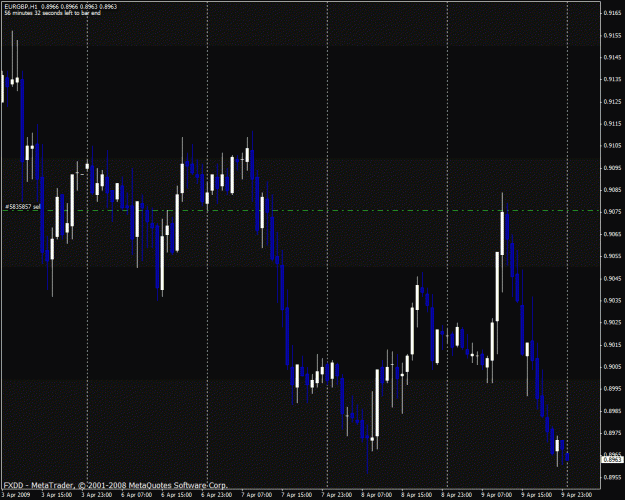Click the '9 Apr 07:00' time axis label

point(497,495)
